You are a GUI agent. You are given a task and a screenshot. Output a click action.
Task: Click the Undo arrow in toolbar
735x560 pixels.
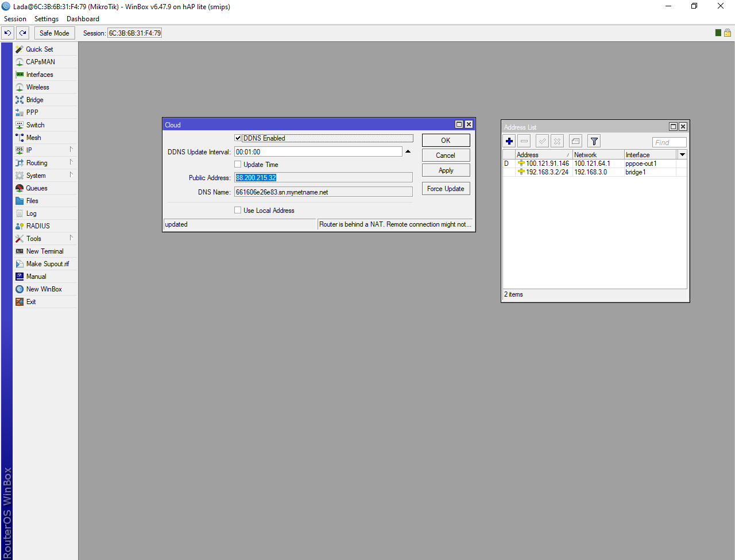pos(8,33)
